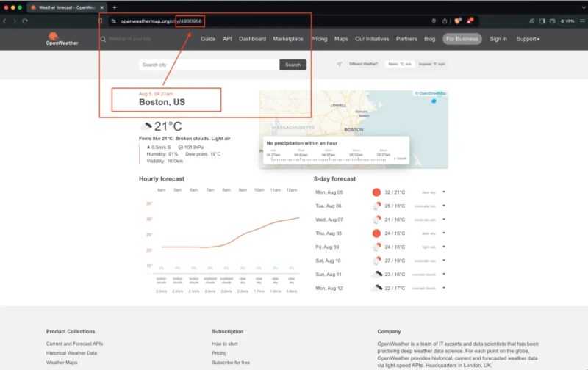
Task: Open the Brave Shields lion icon
Action: (457, 21)
